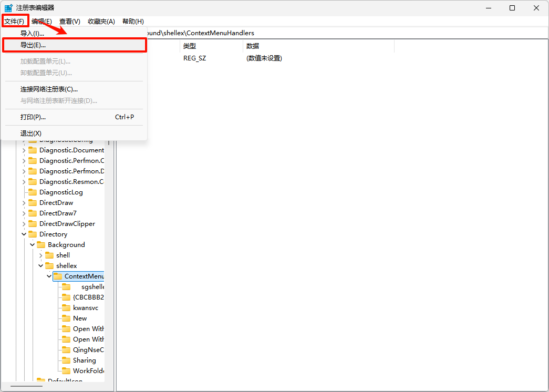This screenshot has height=392, width=549.
Task: Click the 类型 column header
Action: pyautogui.click(x=210, y=46)
